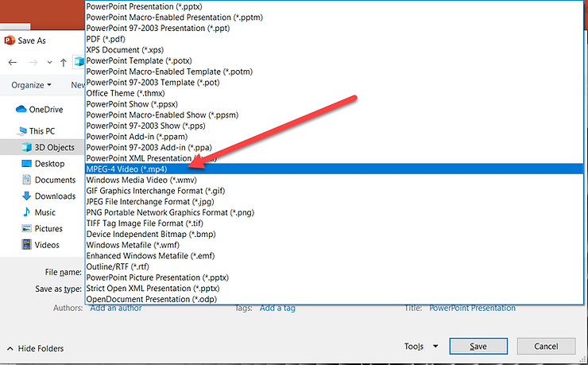This screenshot has width=588, height=365.
Task: Open the Pictures folder in sidebar
Action: pyautogui.click(x=48, y=228)
